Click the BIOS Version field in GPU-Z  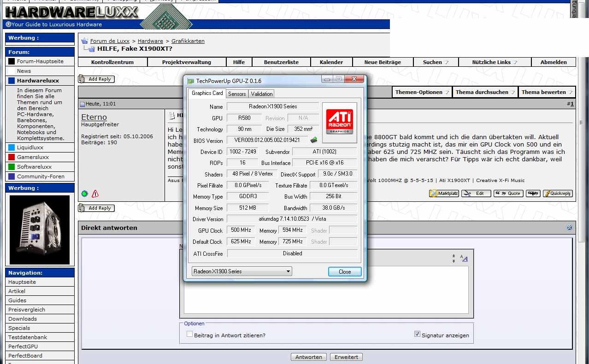tap(267, 140)
